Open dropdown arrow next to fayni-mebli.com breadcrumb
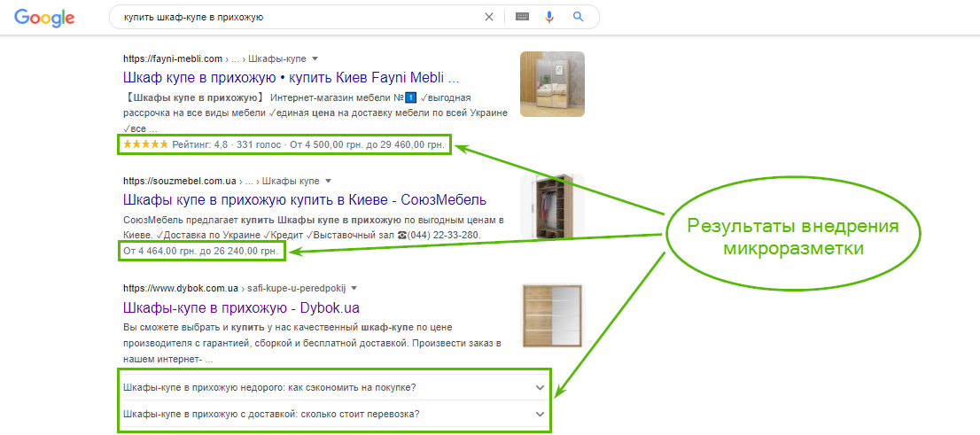The width and height of the screenshot is (980, 435). pyautogui.click(x=315, y=58)
